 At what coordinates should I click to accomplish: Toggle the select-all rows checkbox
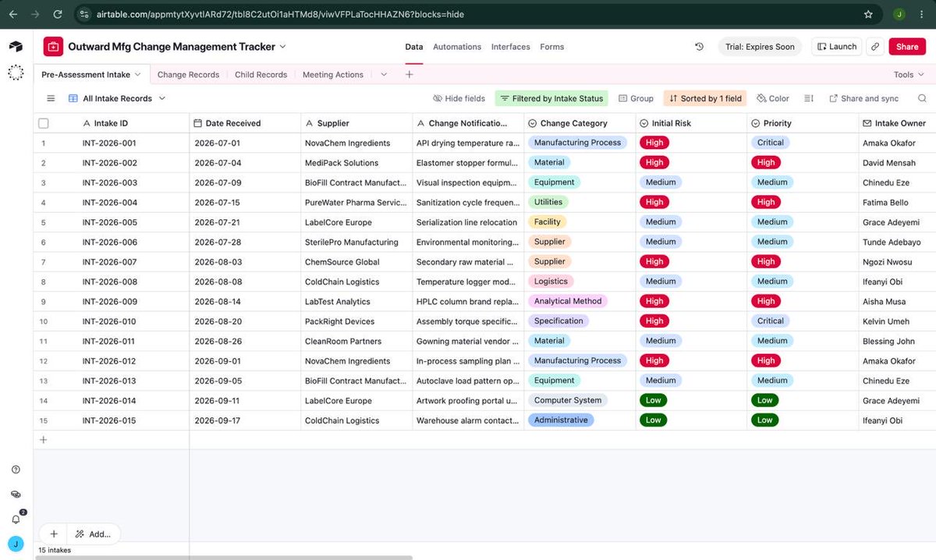point(44,123)
